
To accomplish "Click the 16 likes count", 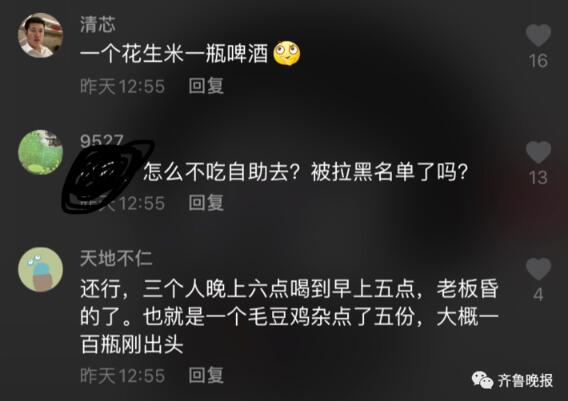I will (538, 61).
